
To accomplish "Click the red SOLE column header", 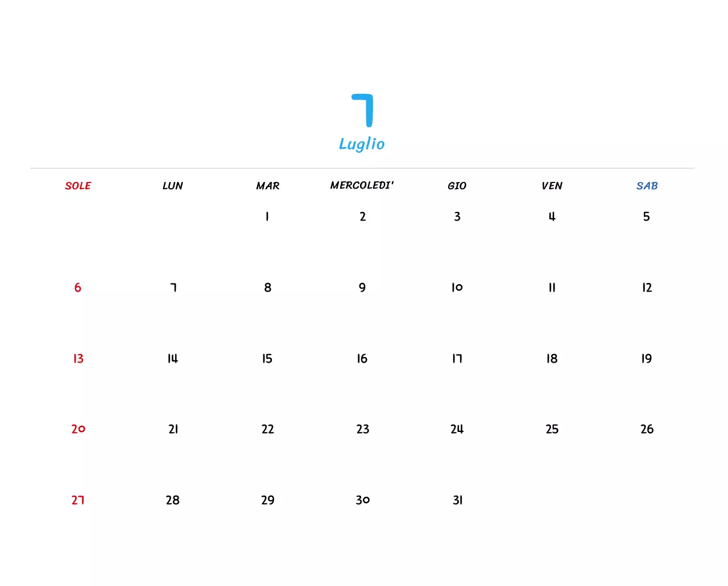I will point(78,185).
